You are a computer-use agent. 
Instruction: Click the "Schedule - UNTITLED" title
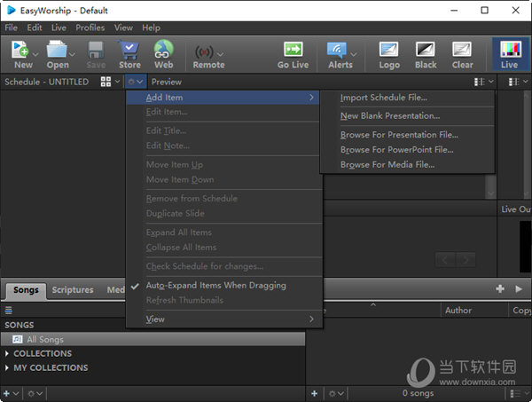pyautogui.click(x=46, y=82)
